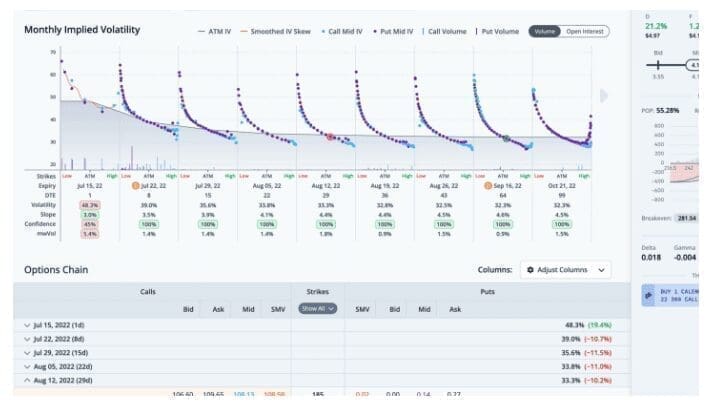This screenshot has height=406, width=708.
Task: Click the right arrow beside the volatility chart
Action: coord(603,95)
